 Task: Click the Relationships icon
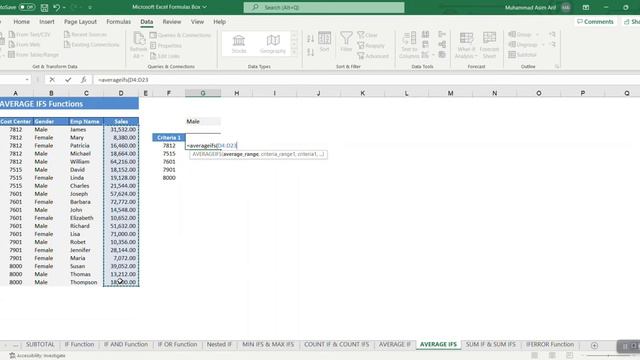pos(442,44)
